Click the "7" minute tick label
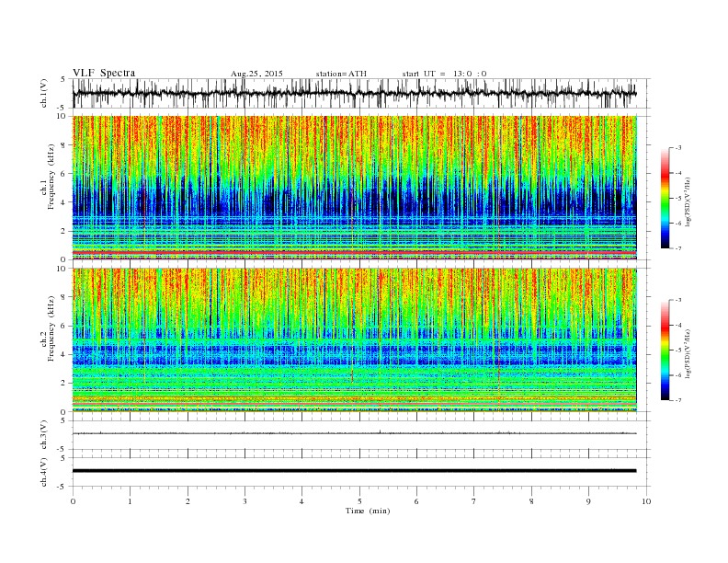This screenshot has width=728, height=563. [x=474, y=501]
